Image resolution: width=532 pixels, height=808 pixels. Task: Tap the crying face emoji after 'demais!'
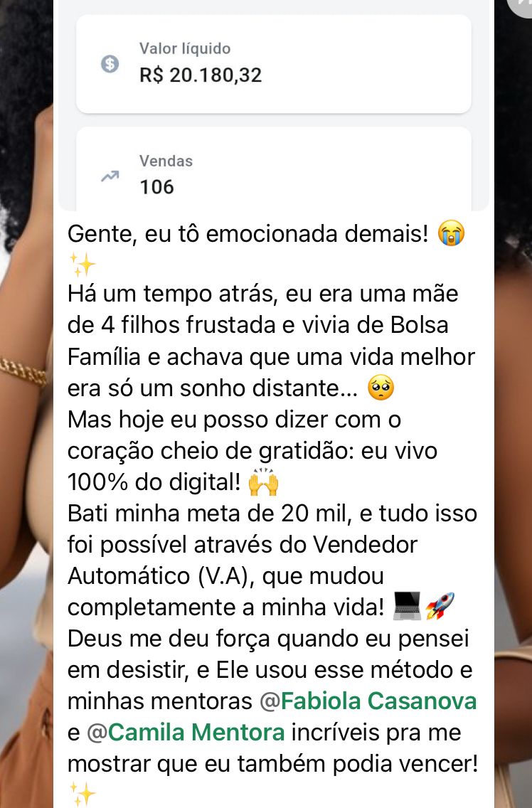click(x=451, y=233)
